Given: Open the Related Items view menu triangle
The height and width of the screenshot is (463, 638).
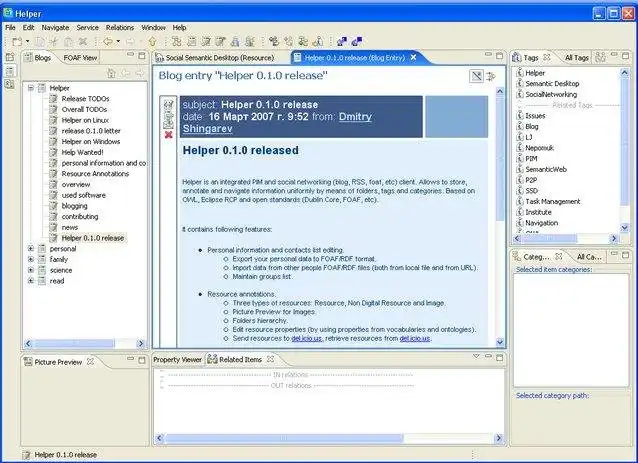Looking at the screenshot, I should (x=476, y=357).
